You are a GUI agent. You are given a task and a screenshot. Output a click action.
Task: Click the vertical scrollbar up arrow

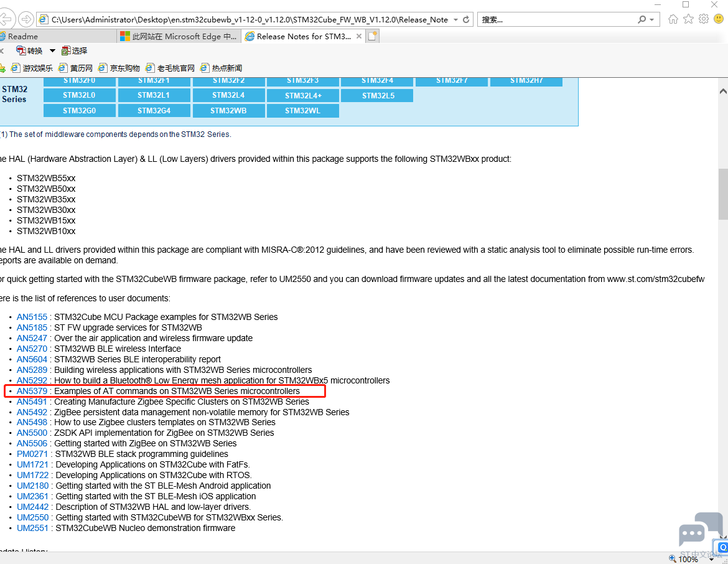click(x=723, y=91)
